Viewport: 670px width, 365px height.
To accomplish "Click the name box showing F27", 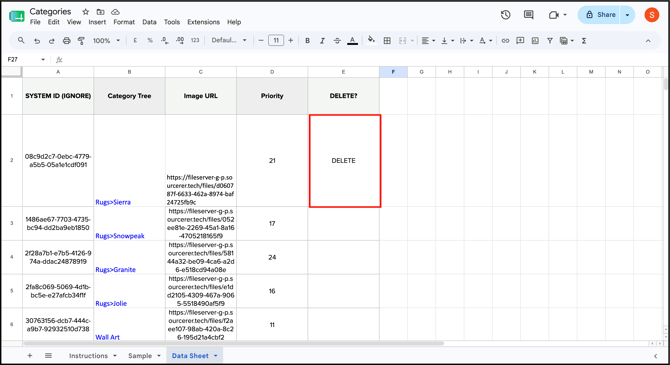I will (x=26, y=59).
